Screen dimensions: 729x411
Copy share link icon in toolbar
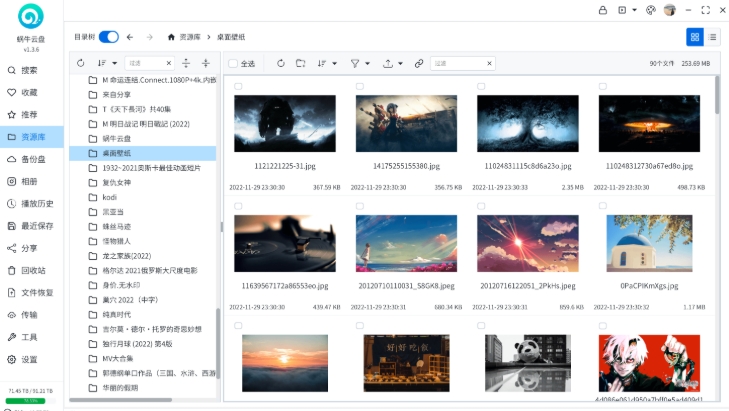419,63
